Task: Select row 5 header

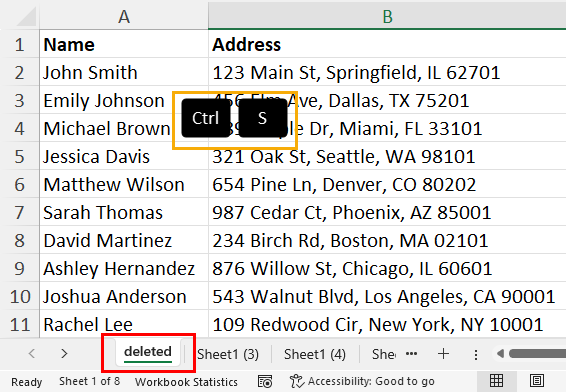Action: pos(19,156)
